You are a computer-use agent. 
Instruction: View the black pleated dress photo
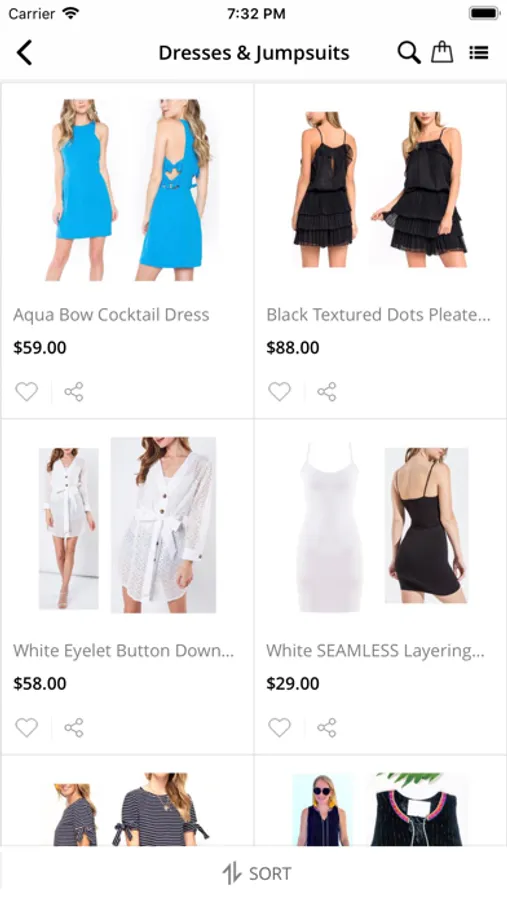[380, 190]
